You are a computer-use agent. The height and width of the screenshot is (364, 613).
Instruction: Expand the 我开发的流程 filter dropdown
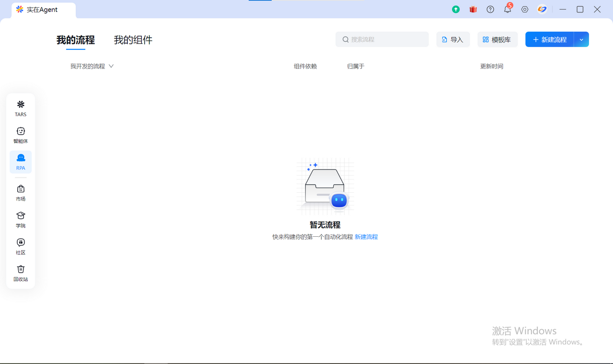pos(92,66)
